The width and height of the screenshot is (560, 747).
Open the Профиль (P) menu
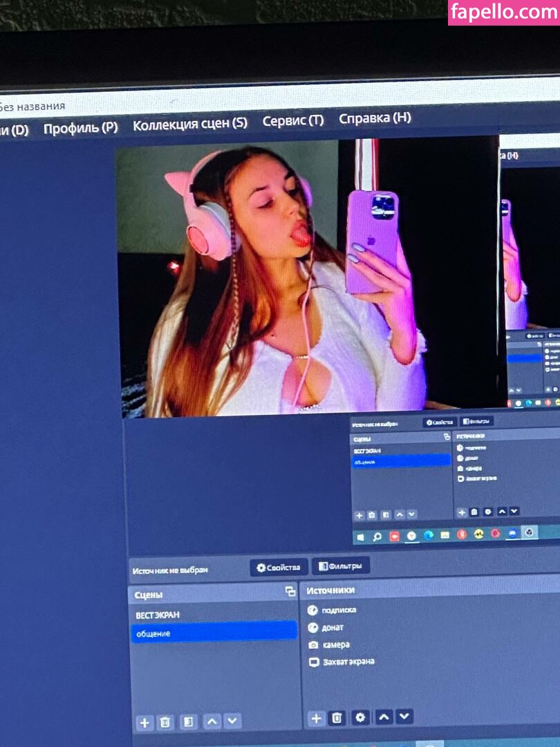[x=80, y=128]
